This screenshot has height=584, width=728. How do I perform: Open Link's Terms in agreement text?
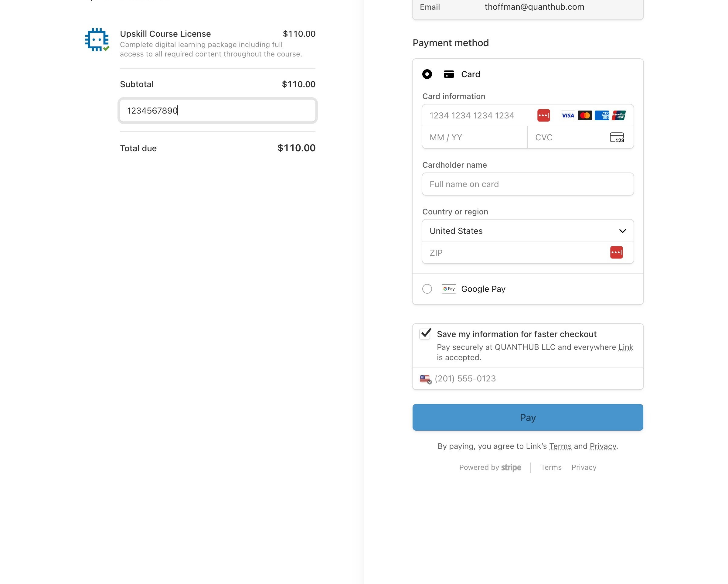560,446
